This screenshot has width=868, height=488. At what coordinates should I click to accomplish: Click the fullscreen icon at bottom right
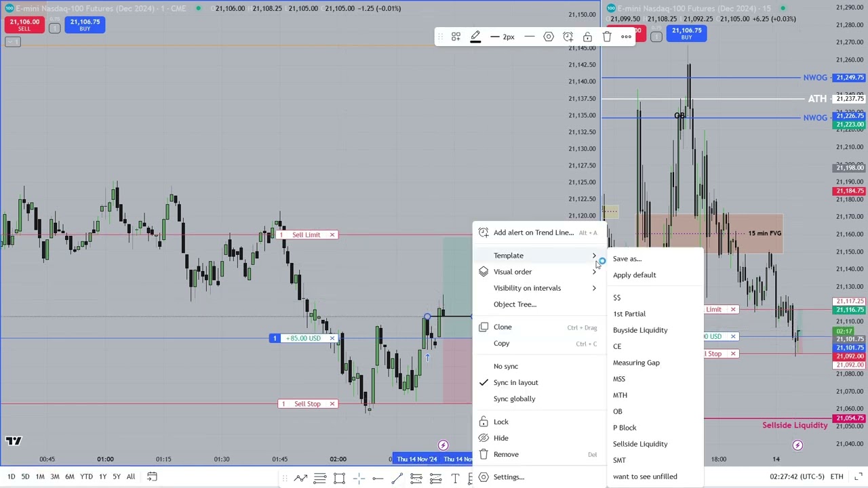(858, 476)
